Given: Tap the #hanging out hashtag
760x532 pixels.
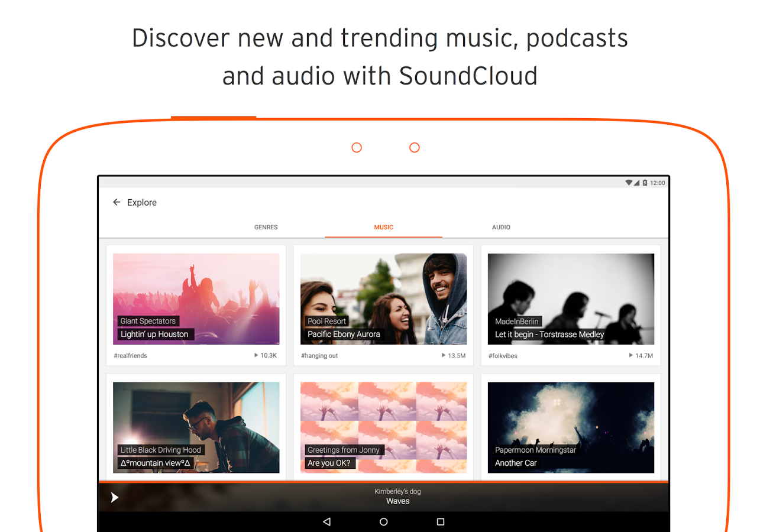Looking at the screenshot, I should coord(319,356).
